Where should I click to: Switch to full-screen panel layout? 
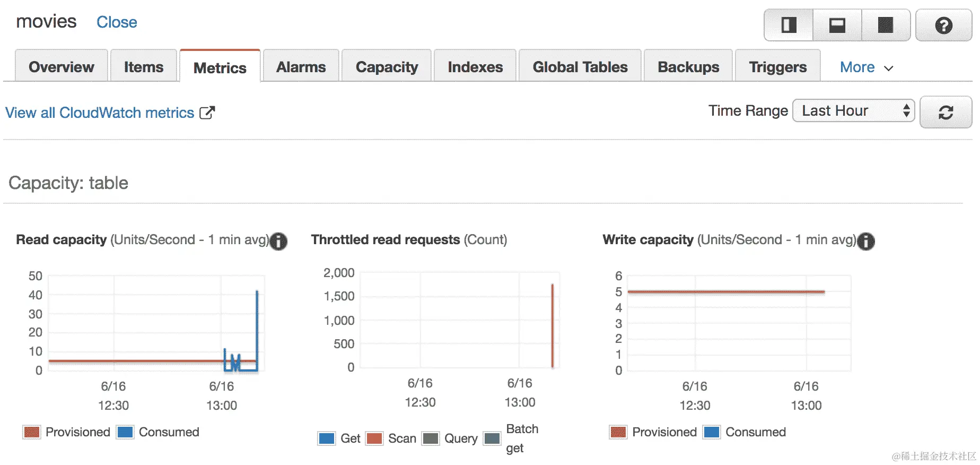(886, 25)
